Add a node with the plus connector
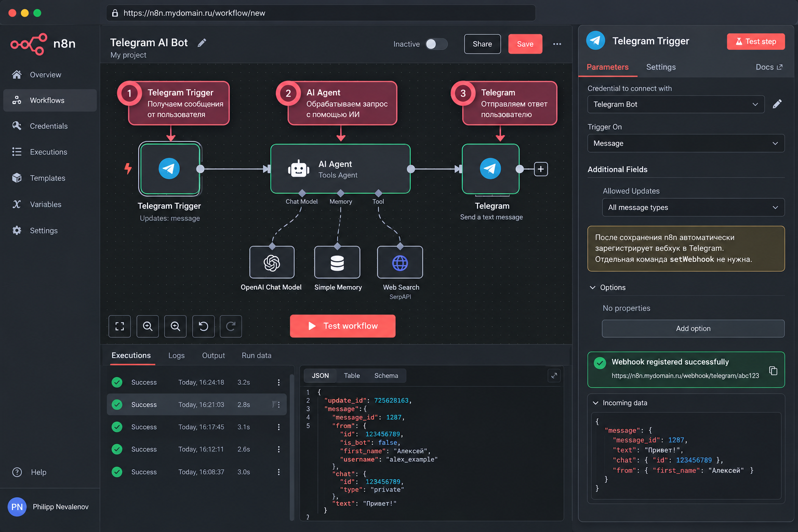798x532 pixels. click(541, 169)
